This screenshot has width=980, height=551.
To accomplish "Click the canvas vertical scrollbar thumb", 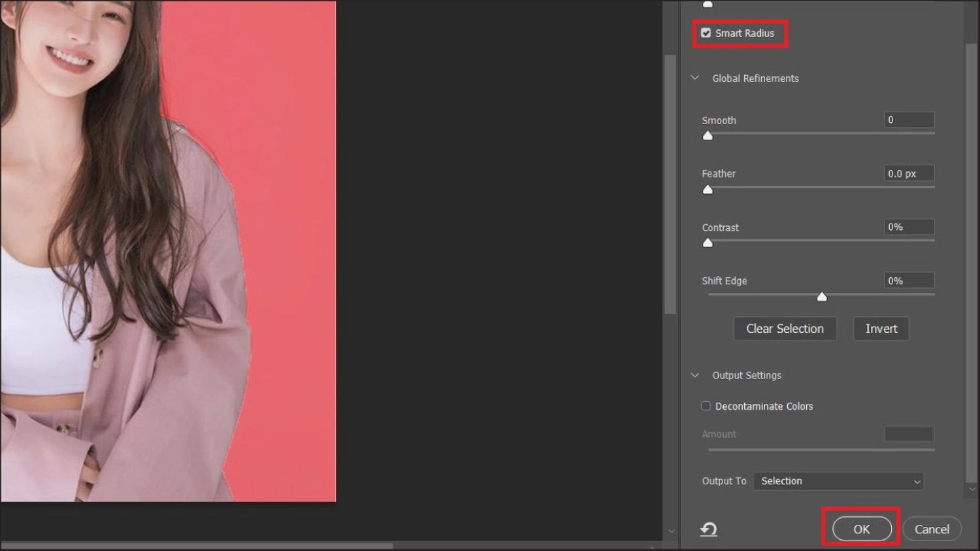I will coord(670,184).
